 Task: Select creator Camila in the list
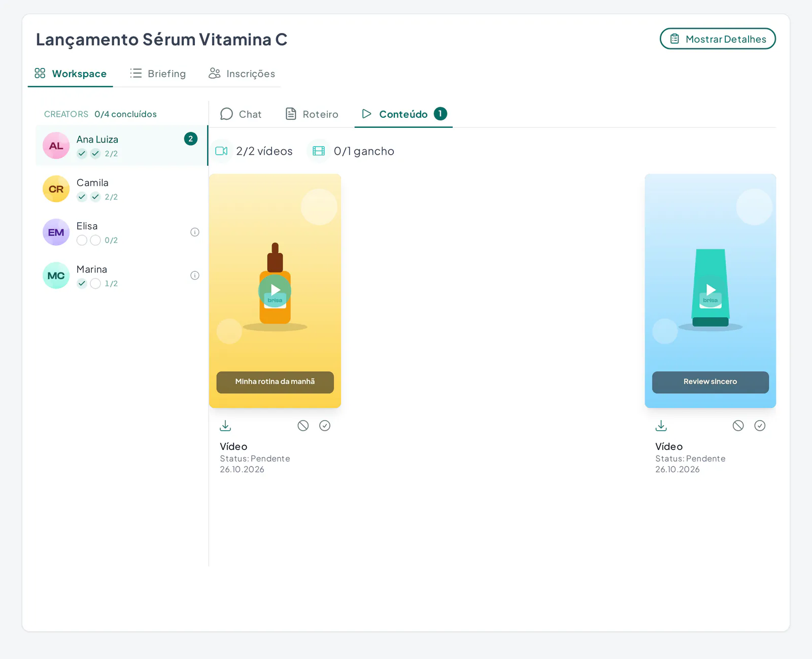[122, 189]
